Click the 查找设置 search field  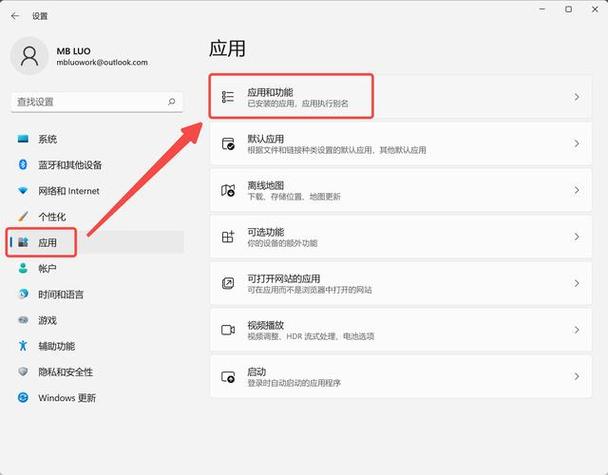[x=97, y=102]
